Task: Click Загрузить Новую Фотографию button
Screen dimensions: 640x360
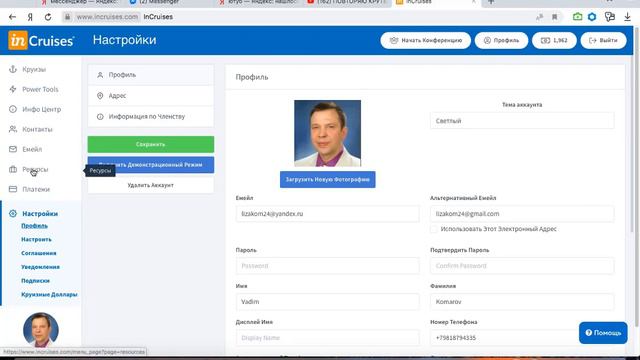Action: pyautogui.click(x=327, y=180)
